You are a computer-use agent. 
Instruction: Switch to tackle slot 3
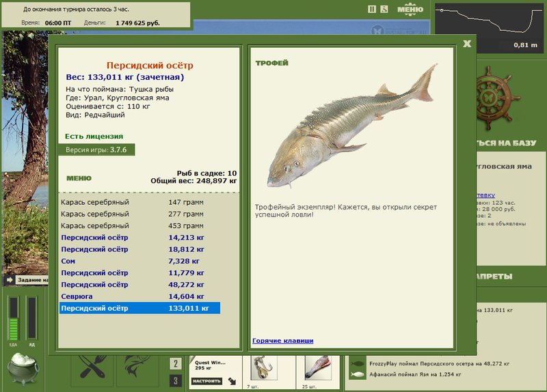click(x=176, y=380)
